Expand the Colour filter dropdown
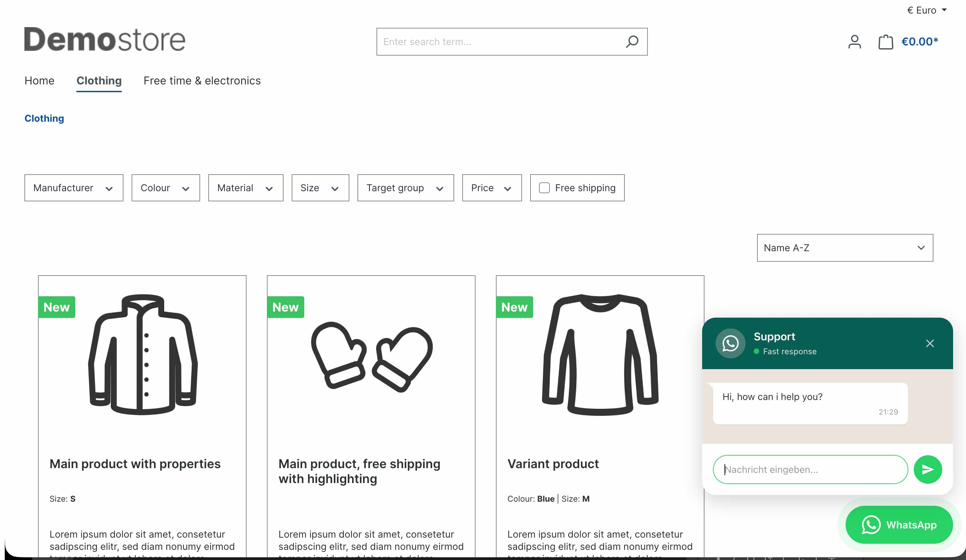966x560 pixels. tap(166, 188)
